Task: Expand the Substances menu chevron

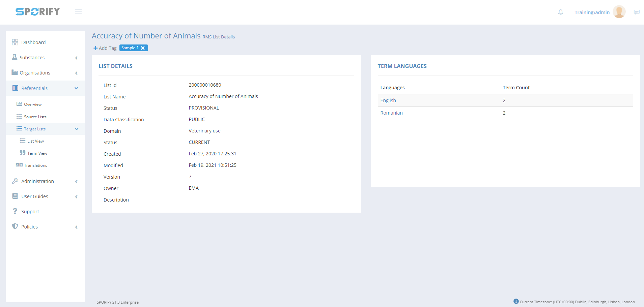Action: pyautogui.click(x=76, y=58)
